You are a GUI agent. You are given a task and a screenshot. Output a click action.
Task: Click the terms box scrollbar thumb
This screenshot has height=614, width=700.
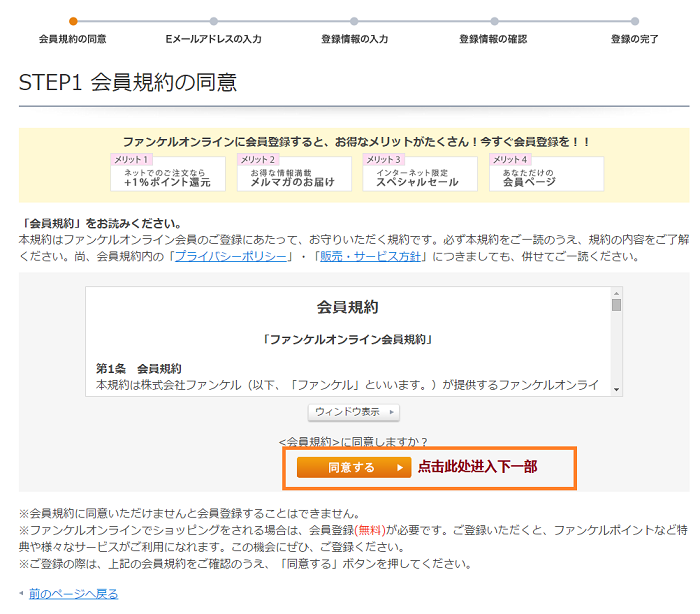[617, 305]
